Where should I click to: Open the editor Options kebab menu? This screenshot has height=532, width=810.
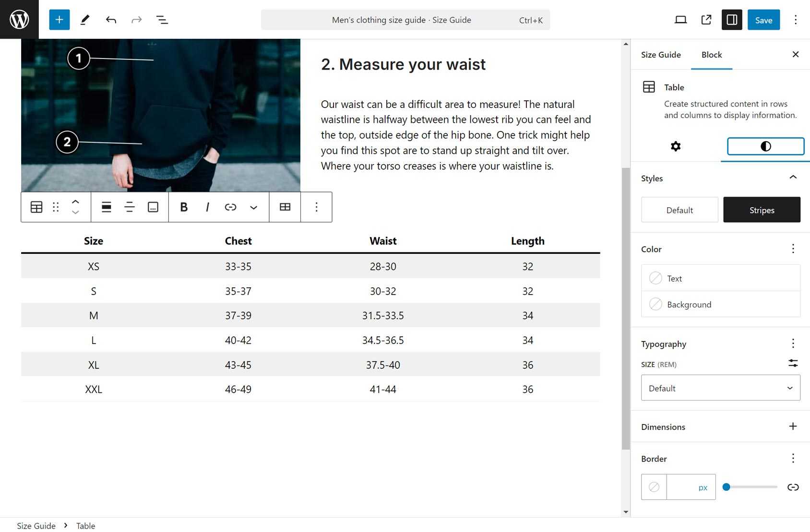point(796,20)
